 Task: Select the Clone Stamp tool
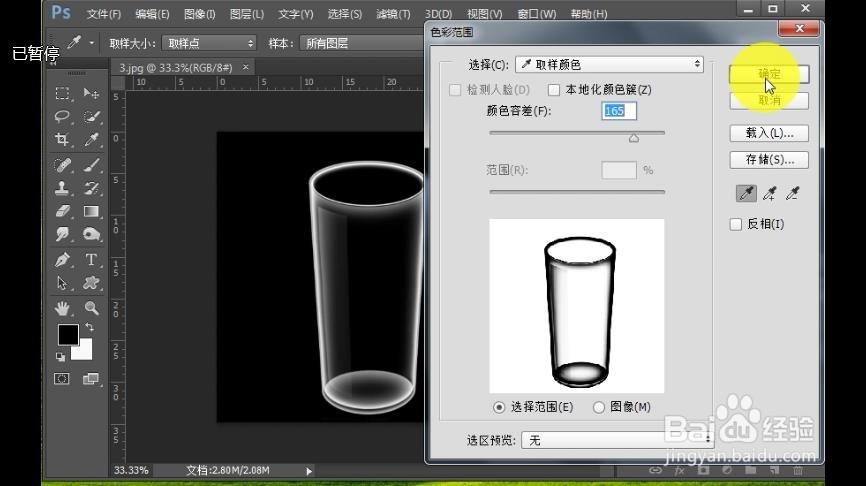62,188
